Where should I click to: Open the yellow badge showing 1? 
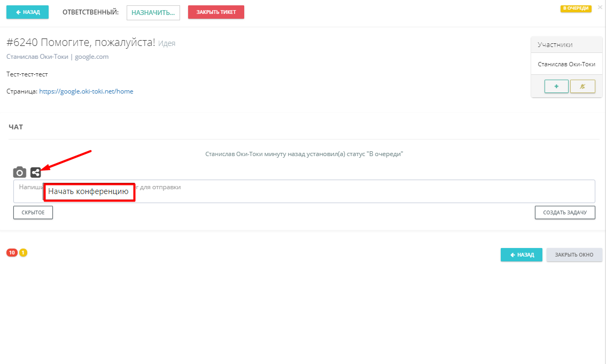24,252
